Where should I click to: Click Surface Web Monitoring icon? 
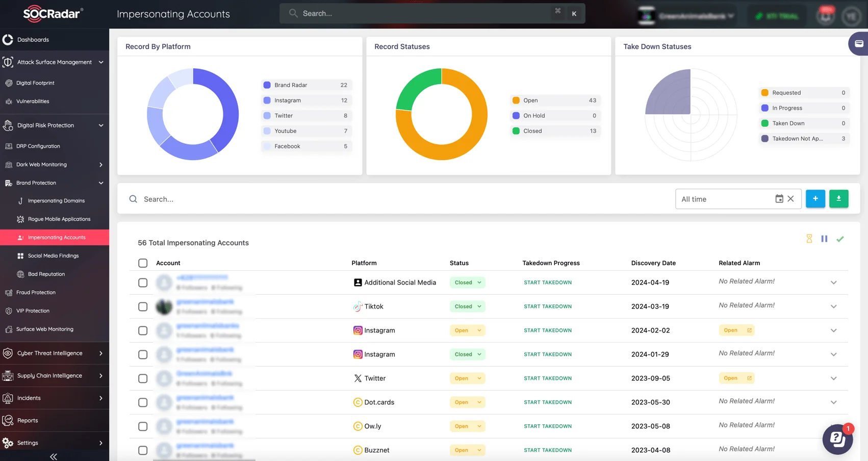tap(9, 329)
